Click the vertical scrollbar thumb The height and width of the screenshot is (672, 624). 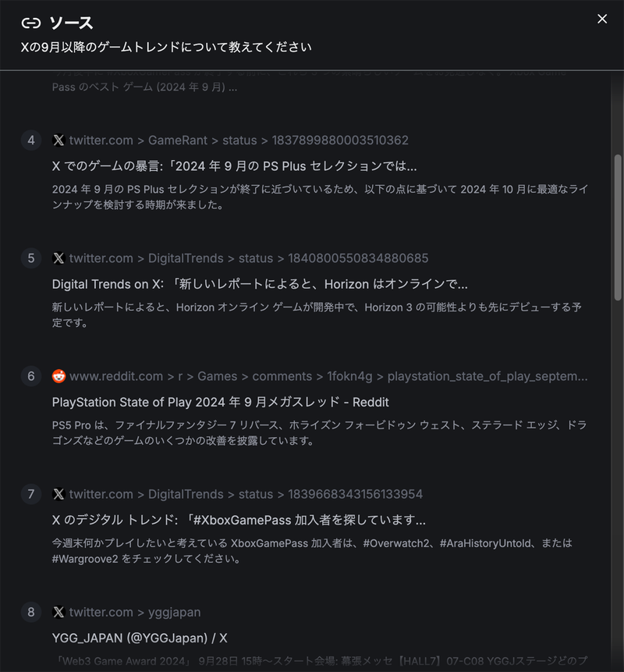tap(619, 226)
